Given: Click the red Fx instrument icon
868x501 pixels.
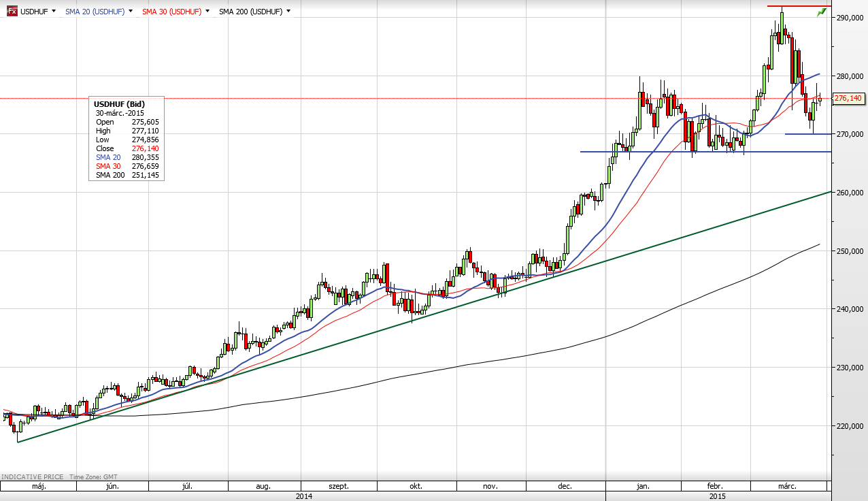Looking at the screenshot, I should pyautogui.click(x=12, y=11).
